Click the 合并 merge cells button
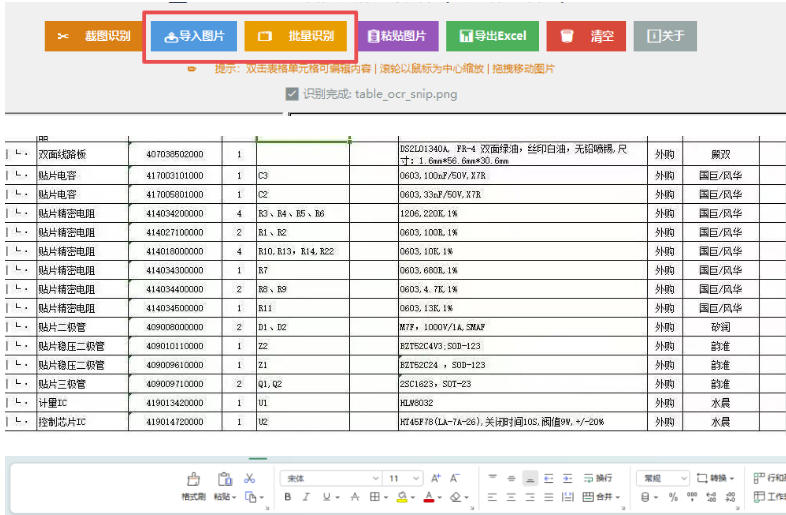 (x=601, y=497)
